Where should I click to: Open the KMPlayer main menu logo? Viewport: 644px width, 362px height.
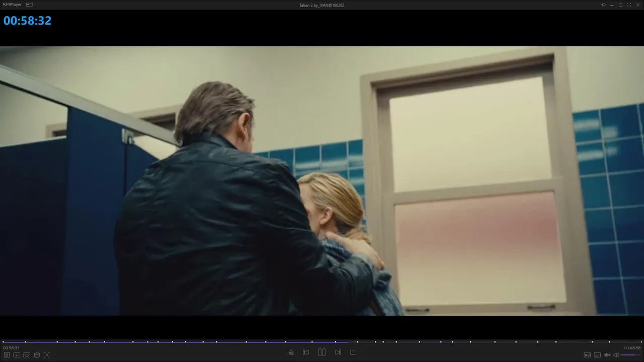[13, 5]
